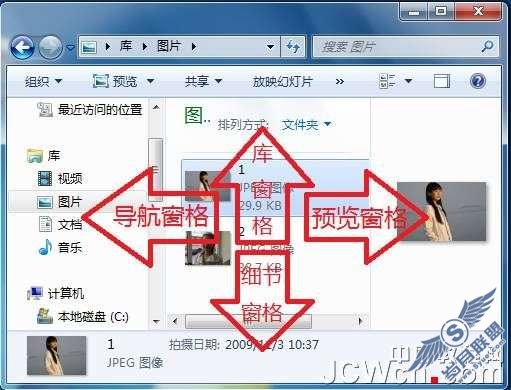Click the 文档 document icon
This screenshot has width=511, height=390.
(x=45, y=224)
